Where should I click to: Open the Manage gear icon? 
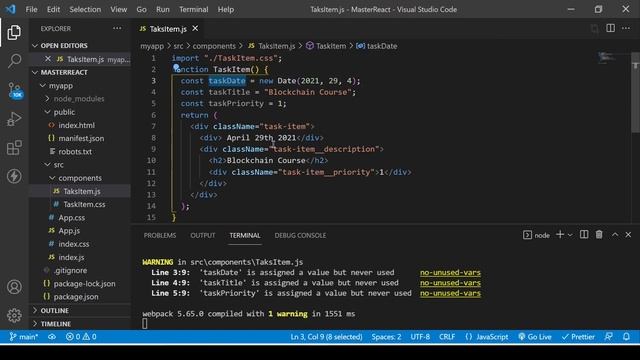click(14, 315)
